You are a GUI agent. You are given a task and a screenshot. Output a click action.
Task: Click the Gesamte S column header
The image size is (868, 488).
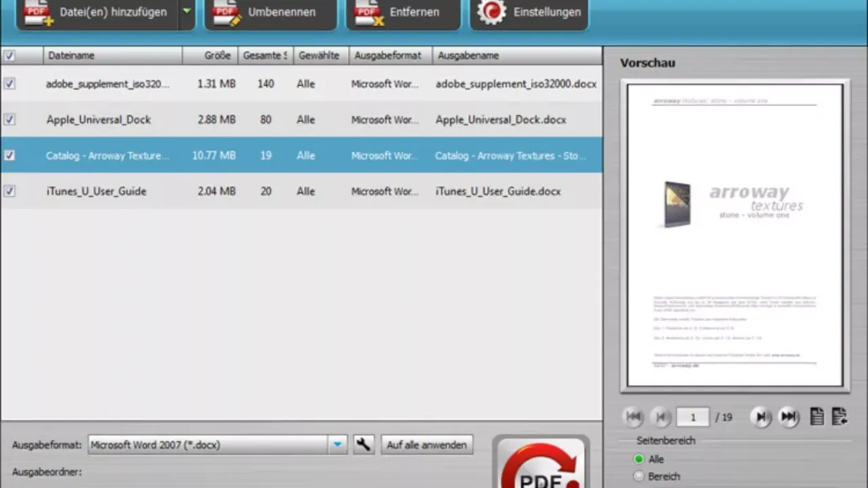(x=266, y=56)
